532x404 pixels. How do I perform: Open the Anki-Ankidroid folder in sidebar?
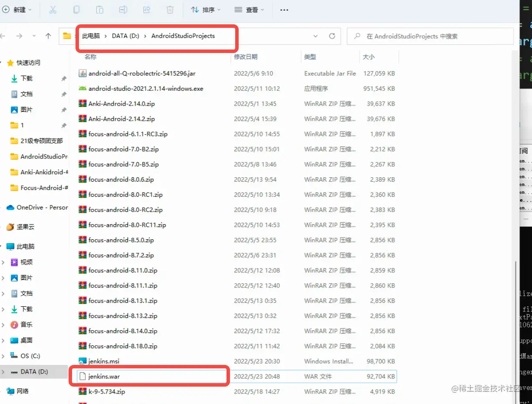(44, 172)
